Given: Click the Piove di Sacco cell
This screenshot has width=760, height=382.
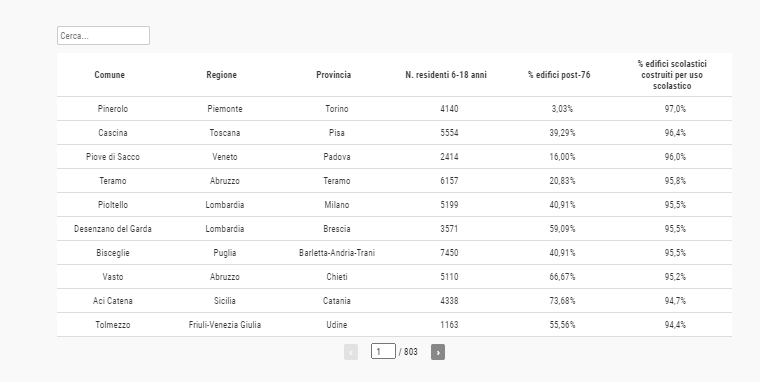Looking at the screenshot, I should coord(112,157).
